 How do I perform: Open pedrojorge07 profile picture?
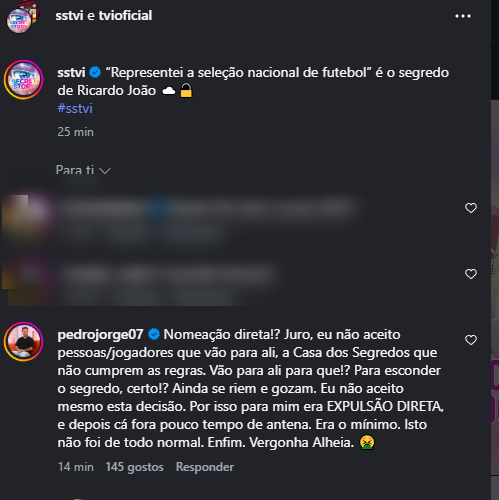tap(23, 342)
